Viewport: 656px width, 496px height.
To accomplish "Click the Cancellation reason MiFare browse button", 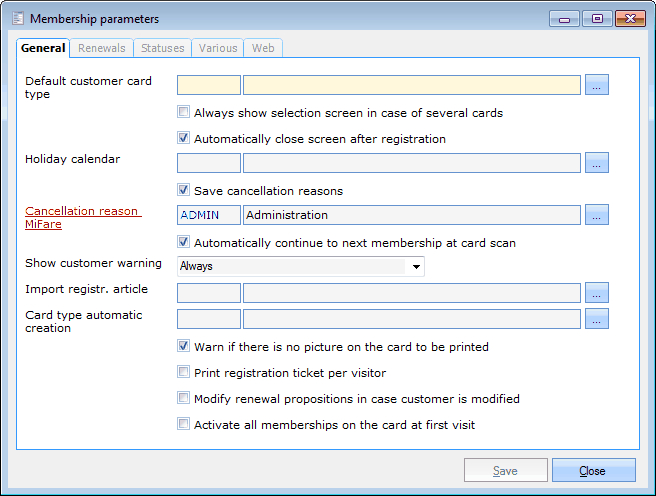I will pos(597,215).
